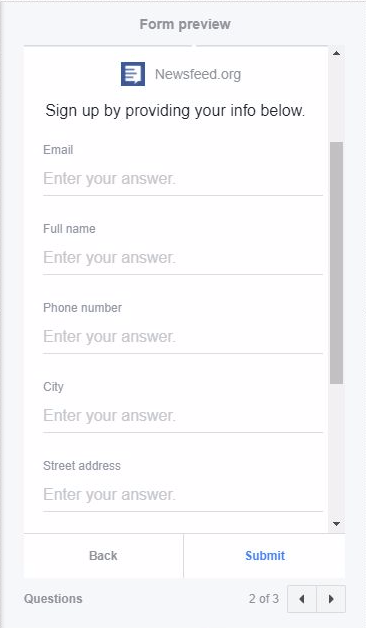Click the Back button
Viewport: 366px width, 628px height.
[x=103, y=556]
